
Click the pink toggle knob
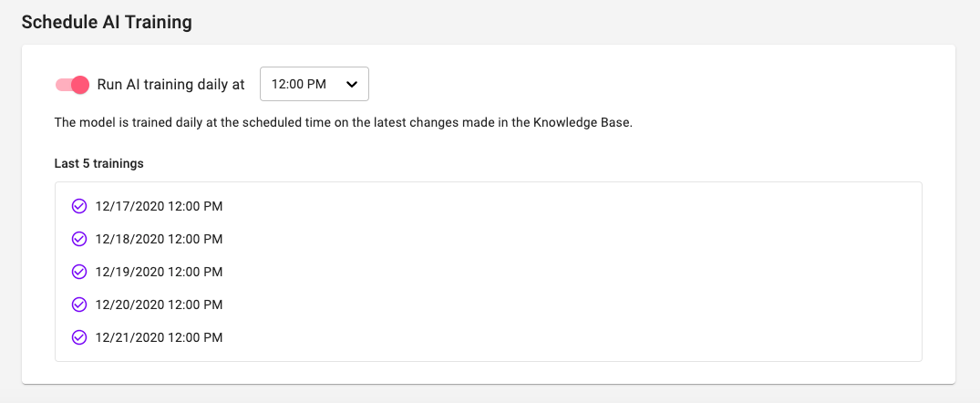(x=80, y=85)
